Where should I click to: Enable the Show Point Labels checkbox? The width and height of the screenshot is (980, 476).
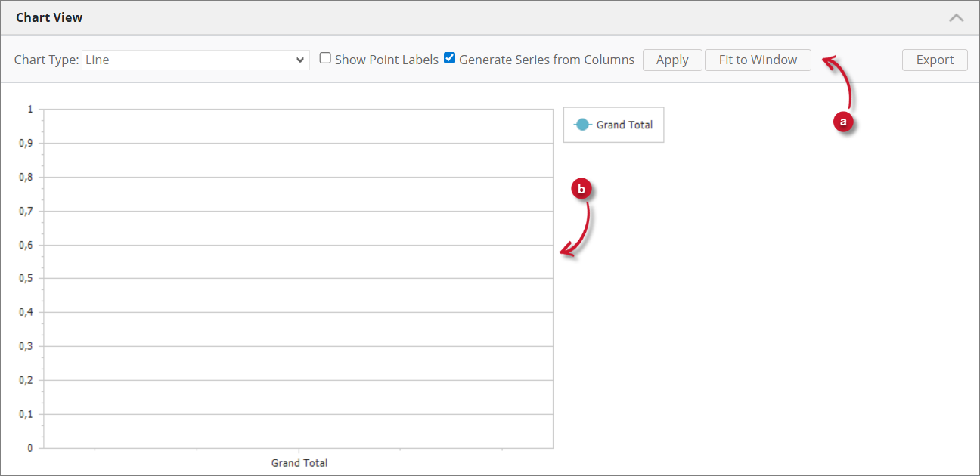(x=325, y=58)
